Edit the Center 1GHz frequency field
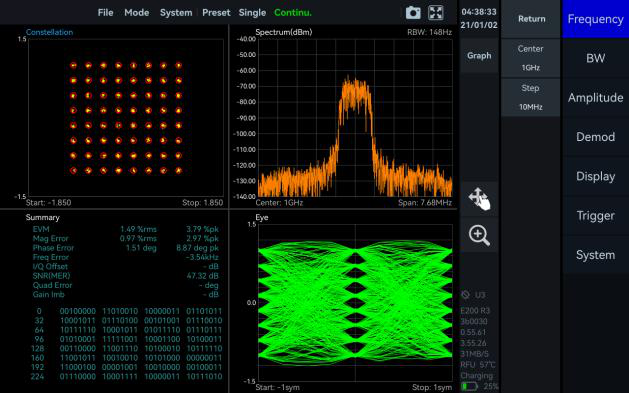 [530, 58]
